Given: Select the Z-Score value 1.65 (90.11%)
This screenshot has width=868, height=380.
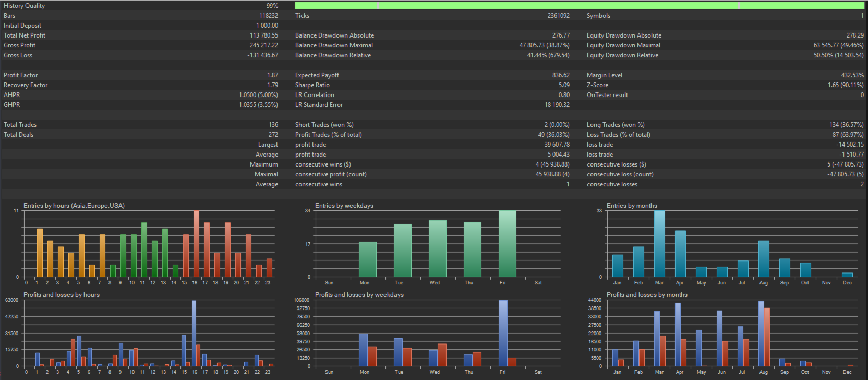Looking at the screenshot, I should (x=846, y=85).
